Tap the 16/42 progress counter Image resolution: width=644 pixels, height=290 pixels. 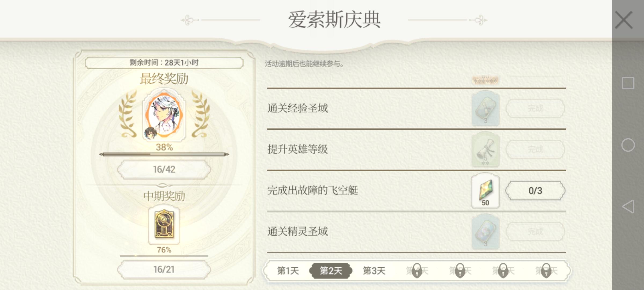coord(164,169)
